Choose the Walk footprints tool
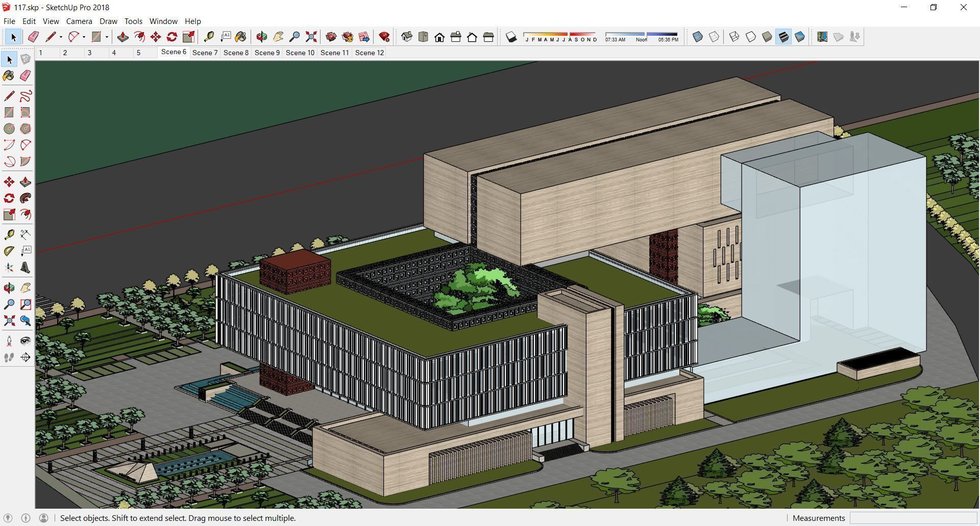Screen dimensions: 980x526 point(9,357)
